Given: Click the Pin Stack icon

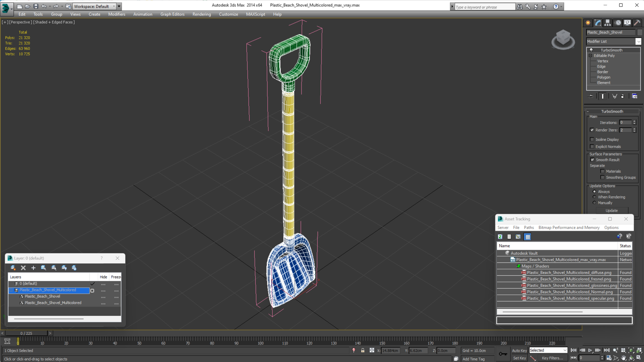Looking at the screenshot, I should tap(591, 96).
